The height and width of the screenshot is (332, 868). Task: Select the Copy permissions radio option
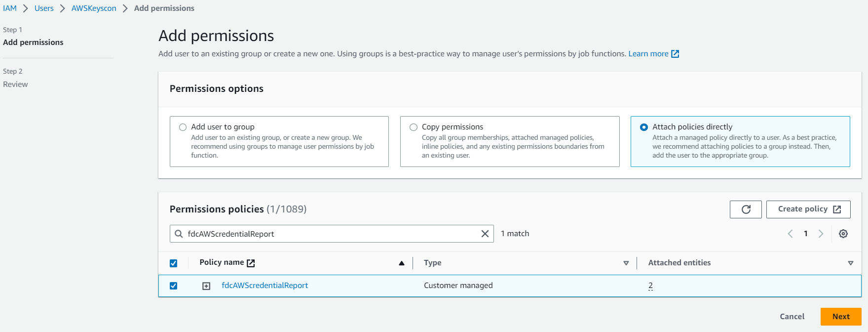click(414, 127)
